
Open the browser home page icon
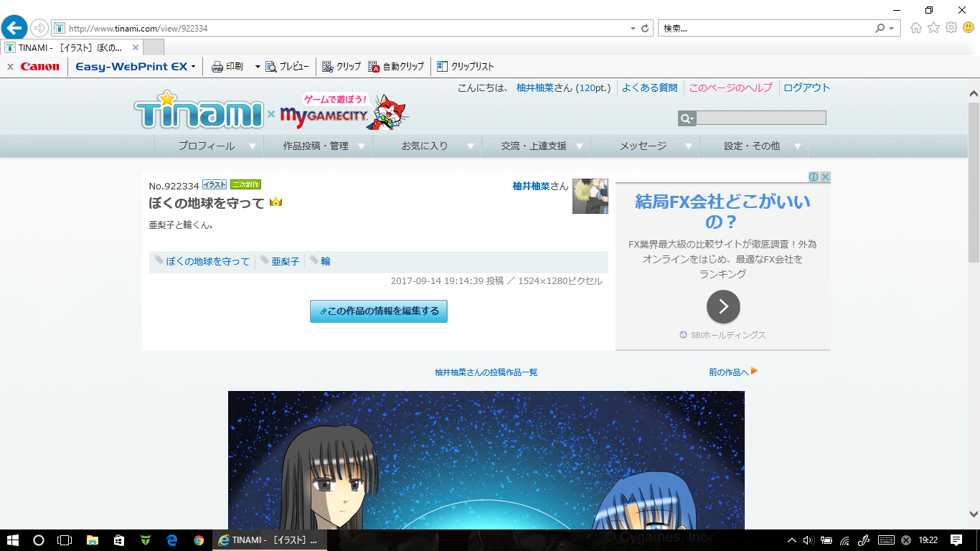click(x=915, y=28)
